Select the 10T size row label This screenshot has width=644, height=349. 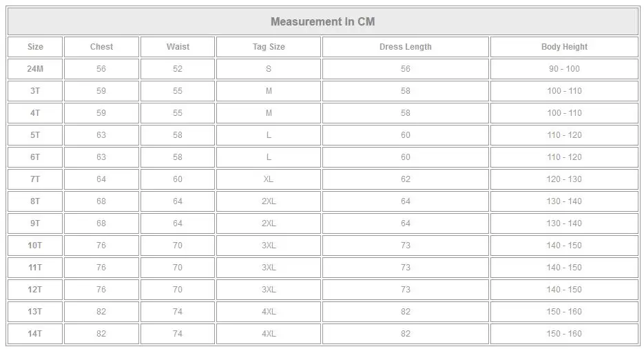pos(35,246)
